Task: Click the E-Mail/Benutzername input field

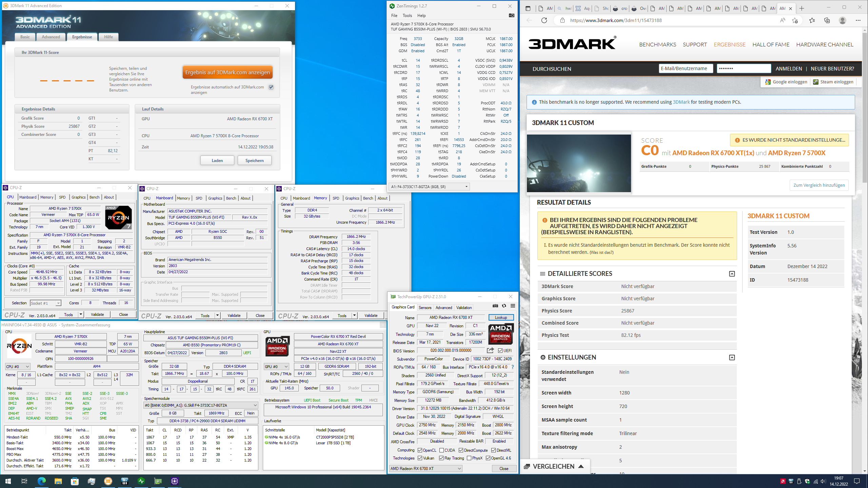Action: point(686,68)
